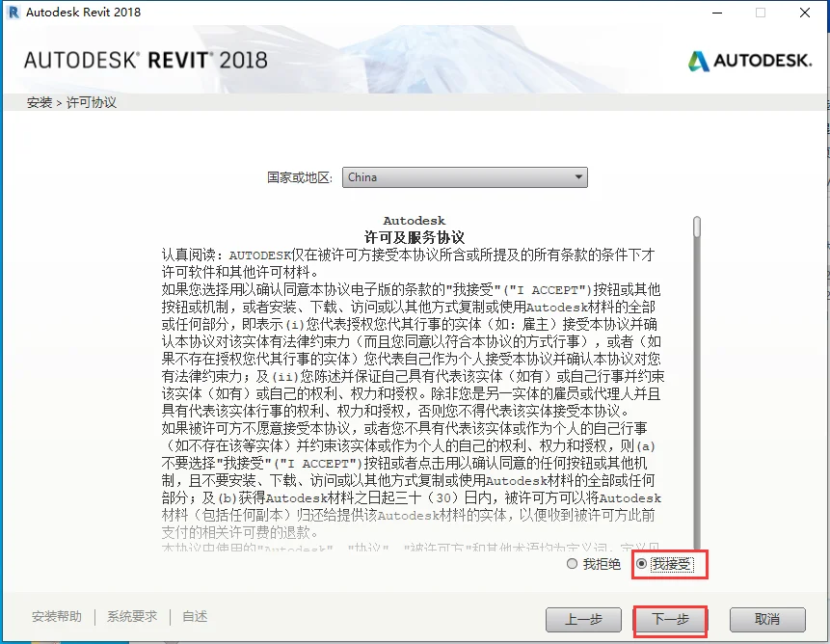Click the 我接受 label text
The image size is (830, 644).
[x=671, y=564]
